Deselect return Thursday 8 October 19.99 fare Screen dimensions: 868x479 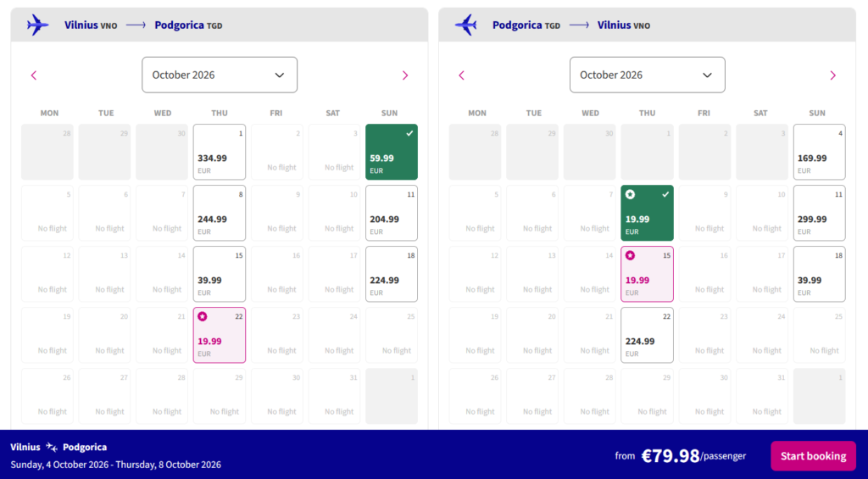coord(648,214)
